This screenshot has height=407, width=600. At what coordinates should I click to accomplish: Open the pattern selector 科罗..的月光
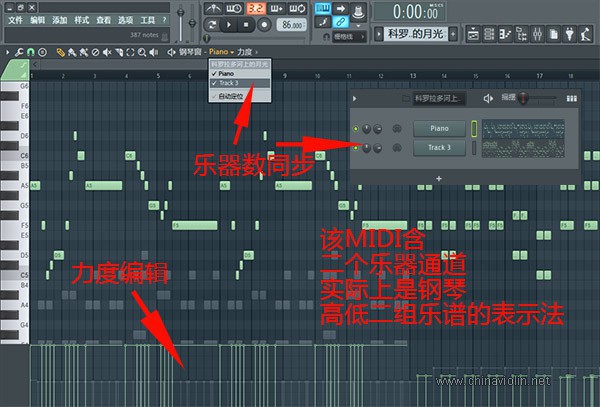click(416, 34)
